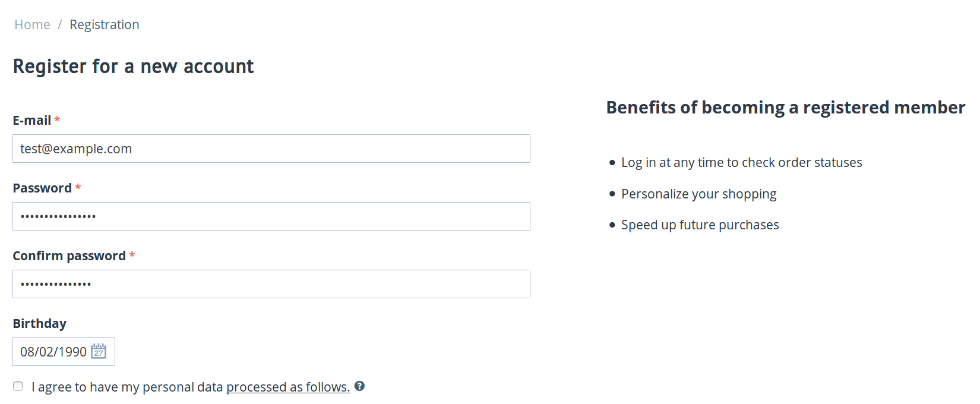The height and width of the screenshot is (404, 980).
Task: Click the Password field label
Action: click(x=42, y=188)
